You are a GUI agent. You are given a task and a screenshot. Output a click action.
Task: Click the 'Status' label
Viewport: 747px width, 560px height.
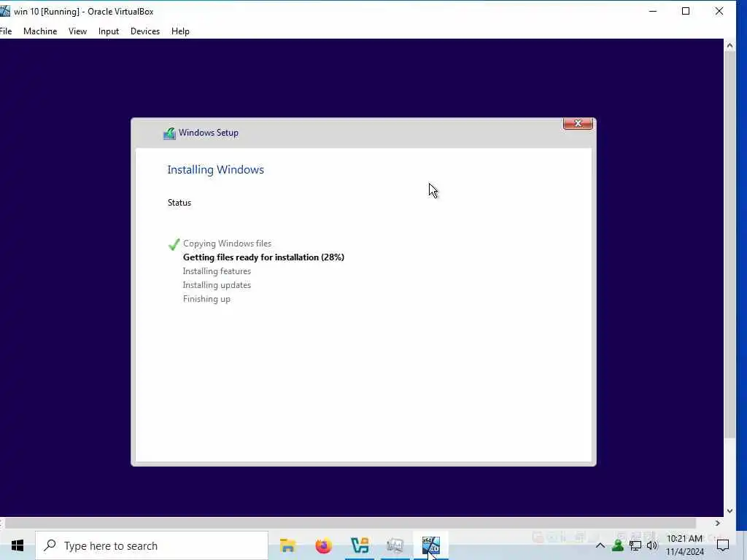[179, 203]
